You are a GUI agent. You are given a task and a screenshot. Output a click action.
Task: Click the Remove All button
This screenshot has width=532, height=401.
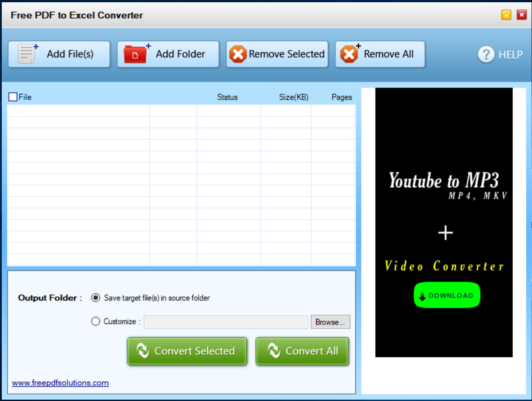(x=380, y=54)
